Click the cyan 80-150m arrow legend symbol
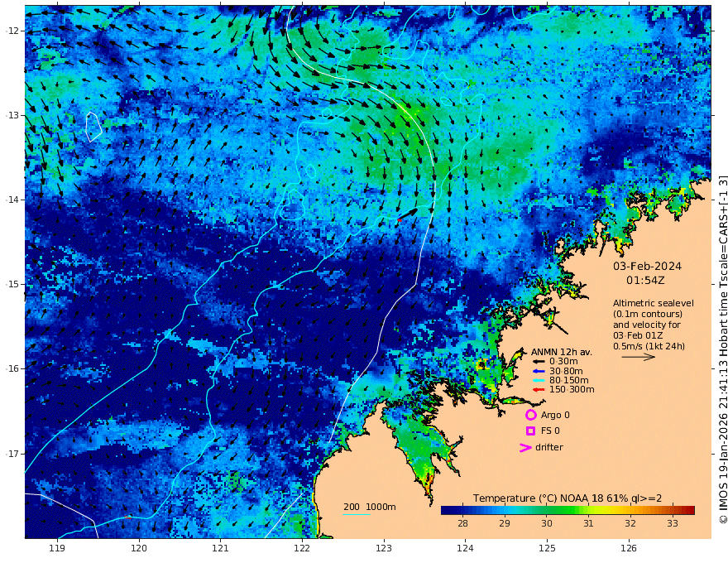The width and height of the screenshot is (728, 563). pos(538,381)
